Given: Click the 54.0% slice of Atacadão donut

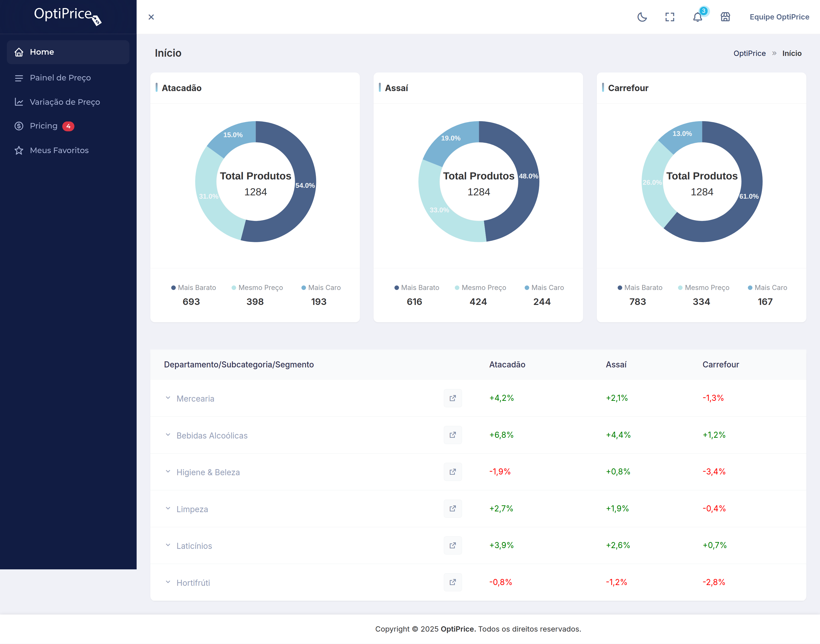Looking at the screenshot, I should (305, 185).
